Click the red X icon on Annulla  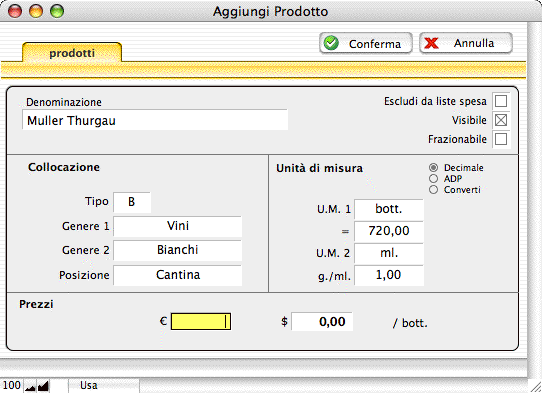(x=431, y=43)
